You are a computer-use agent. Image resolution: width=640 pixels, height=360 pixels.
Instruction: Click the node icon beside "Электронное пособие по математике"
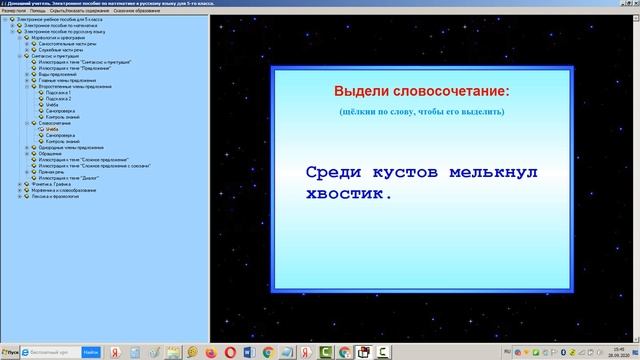[x=19, y=25]
